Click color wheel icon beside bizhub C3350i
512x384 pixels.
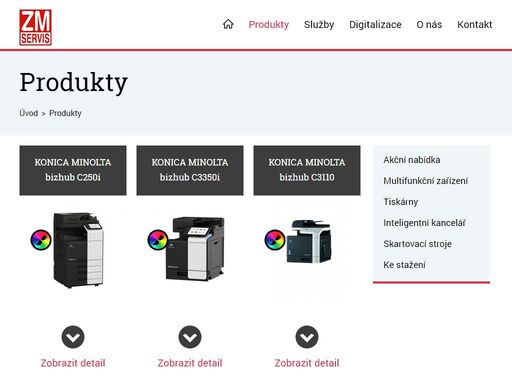[x=158, y=240]
